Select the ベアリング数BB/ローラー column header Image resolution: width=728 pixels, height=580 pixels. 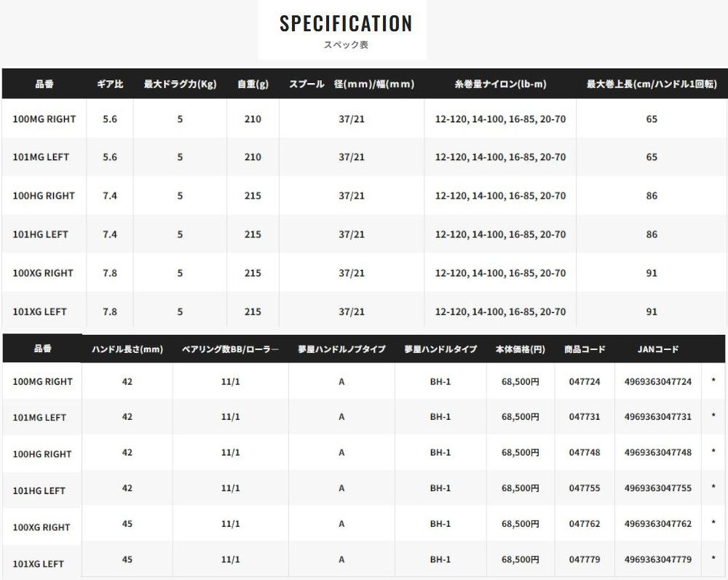230,349
